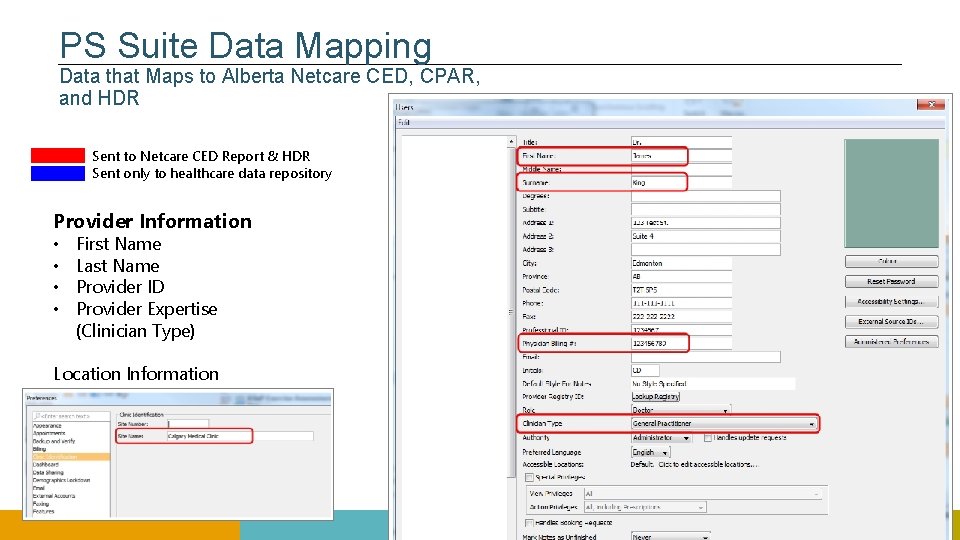Open Accessibility Settings button
Screen dimensions: 960x540
[891, 302]
